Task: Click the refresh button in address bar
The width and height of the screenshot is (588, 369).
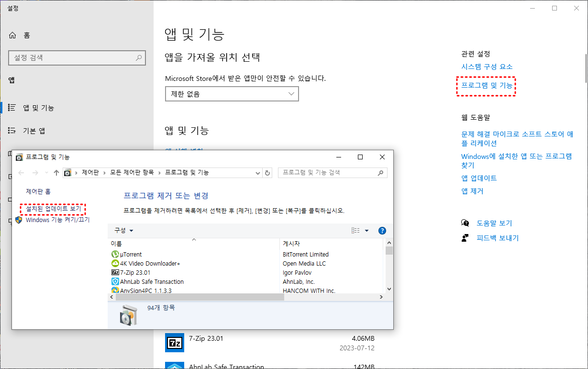Action: click(x=267, y=173)
